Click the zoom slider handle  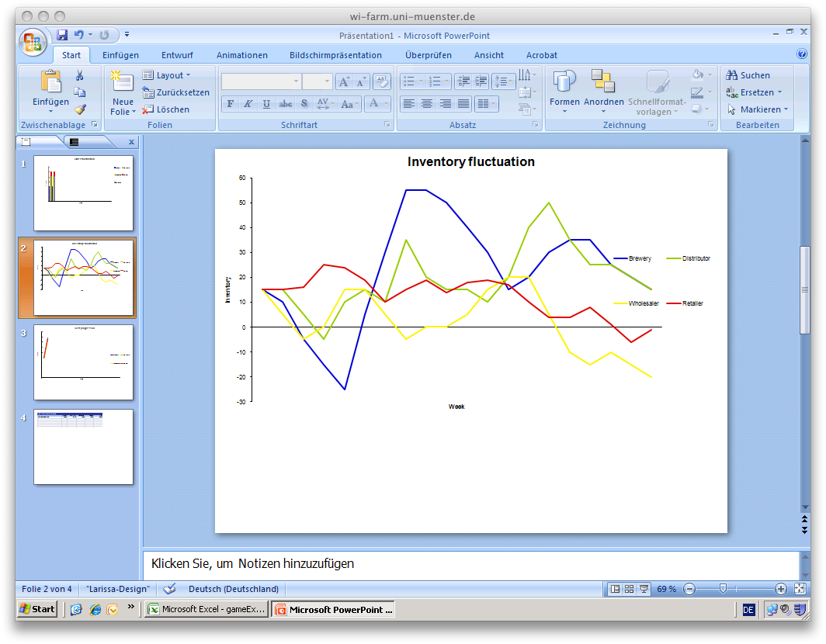723,589
